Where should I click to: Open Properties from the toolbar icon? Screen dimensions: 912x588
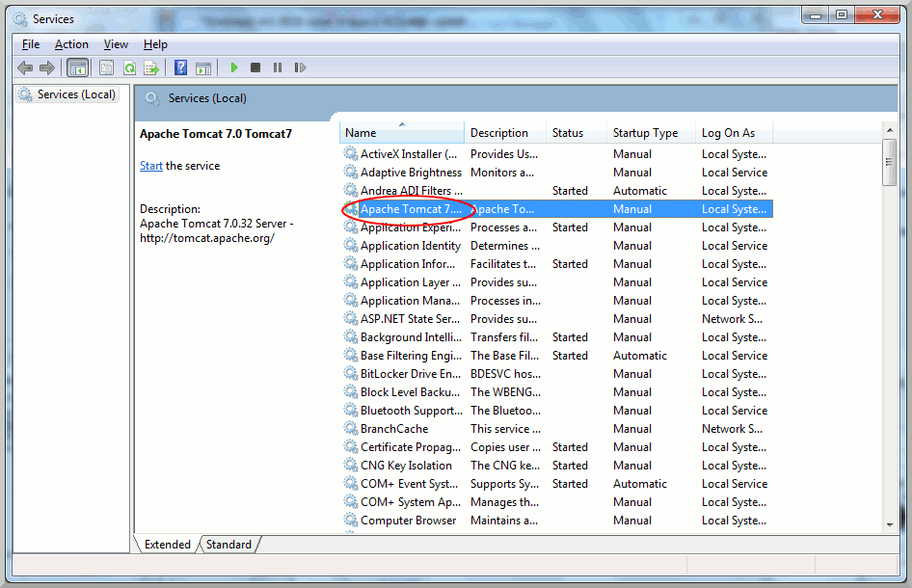(106, 67)
